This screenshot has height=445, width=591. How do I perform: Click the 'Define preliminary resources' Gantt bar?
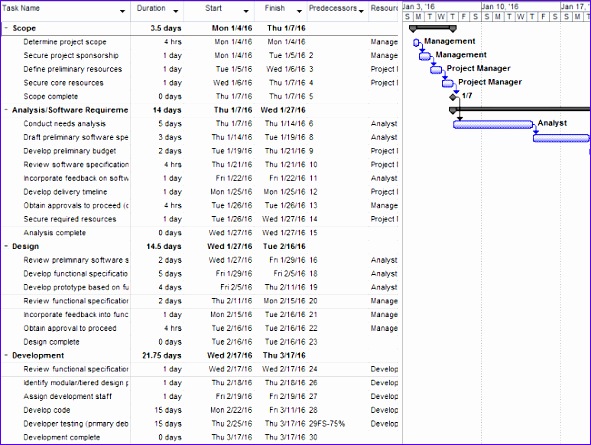pyautogui.click(x=436, y=70)
